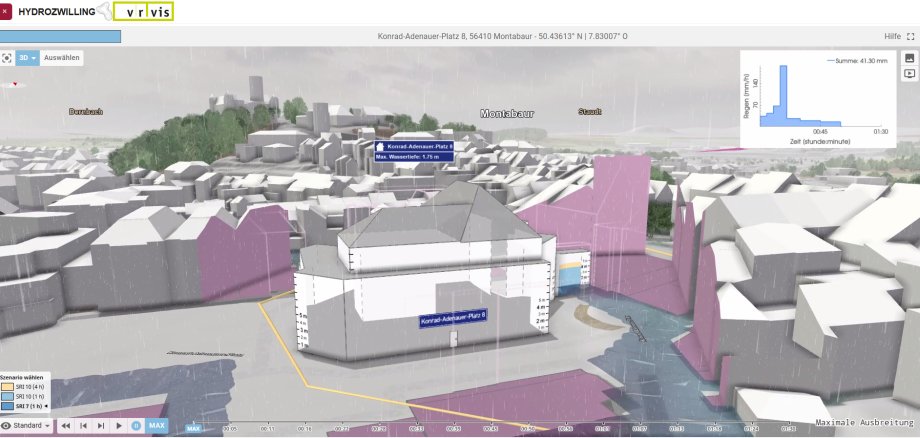Click the building's Konrad-Adenauer-Platz 8 label
The width and height of the screenshot is (920, 438).
click(453, 318)
